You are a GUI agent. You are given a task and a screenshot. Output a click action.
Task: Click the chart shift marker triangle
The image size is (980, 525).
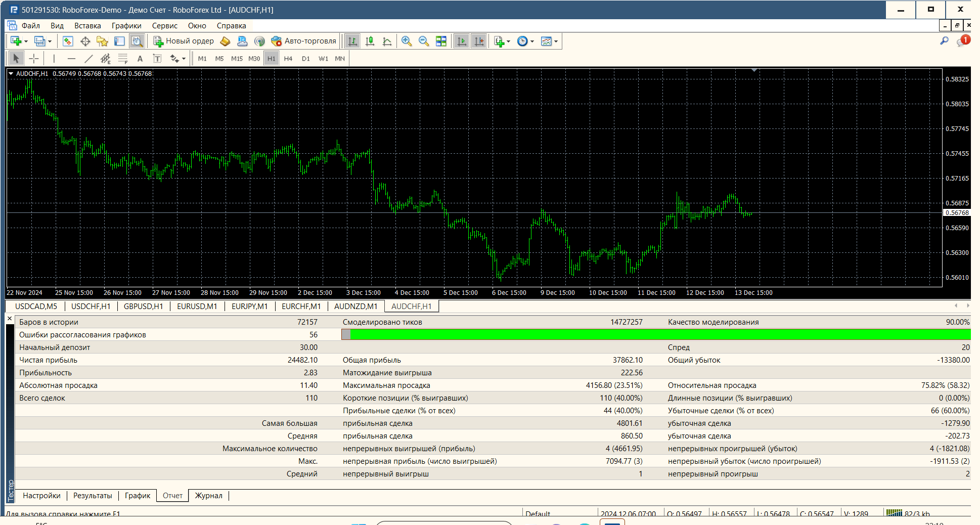coord(754,70)
